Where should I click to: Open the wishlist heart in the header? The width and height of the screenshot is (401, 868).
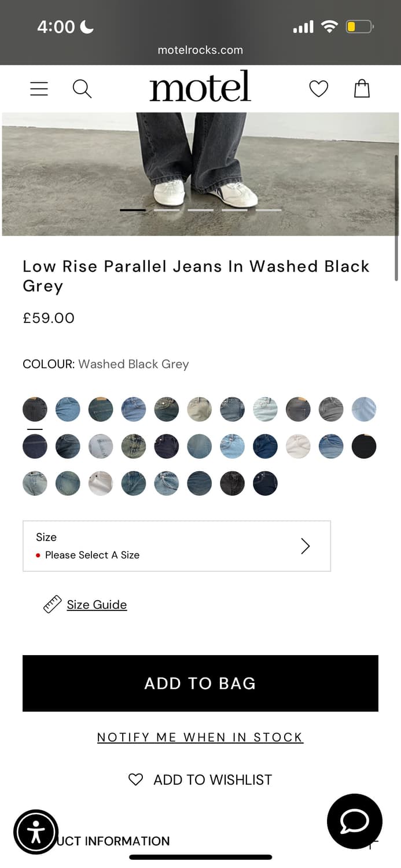pyautogui.click(x=318, y=89)
